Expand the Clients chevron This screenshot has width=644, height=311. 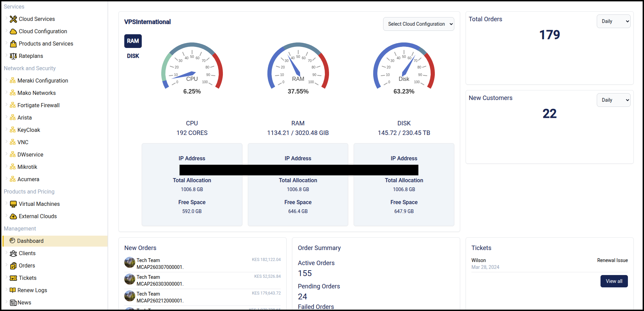tap(6, 253)
